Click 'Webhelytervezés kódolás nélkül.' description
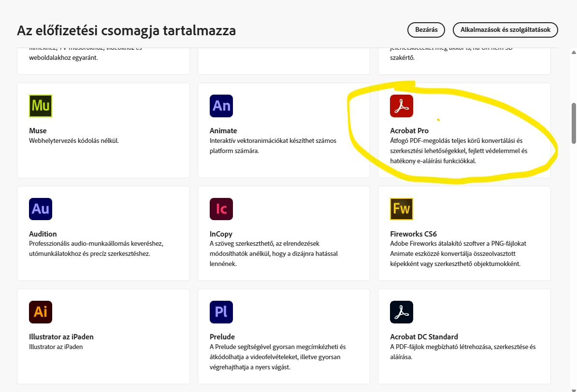The image size is (577, 392). coord(74,141)
